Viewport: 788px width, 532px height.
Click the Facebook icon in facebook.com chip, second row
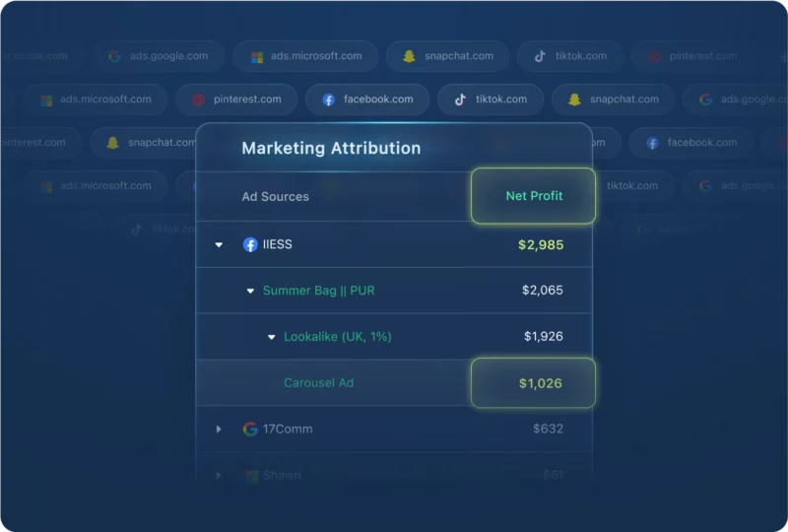pos(328,100)
